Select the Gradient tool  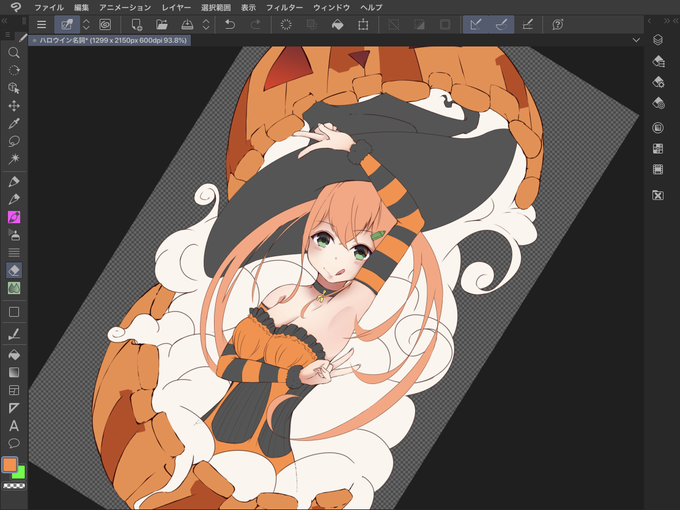tap(14, 373)
